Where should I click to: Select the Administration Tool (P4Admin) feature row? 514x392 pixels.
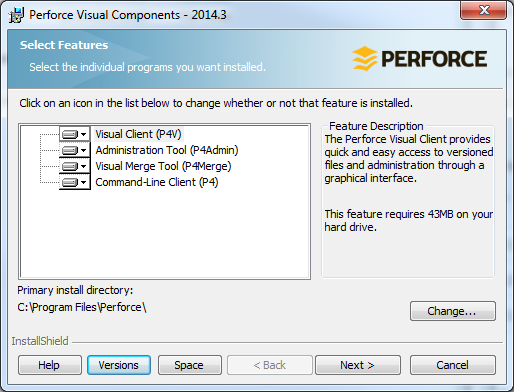point(167,150)
